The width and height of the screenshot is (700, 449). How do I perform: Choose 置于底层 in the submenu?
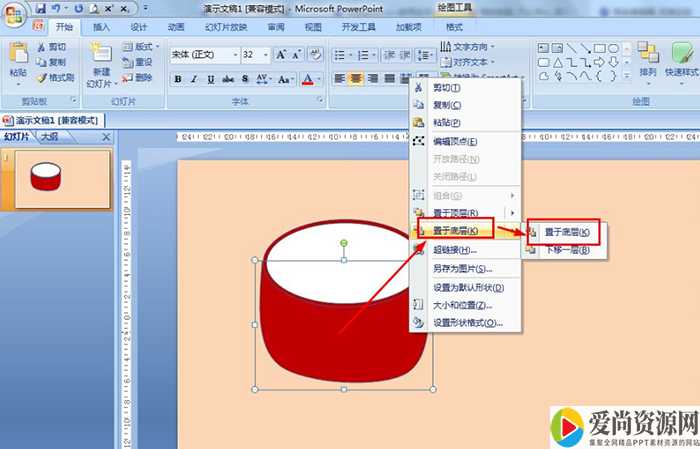(566, 232)
